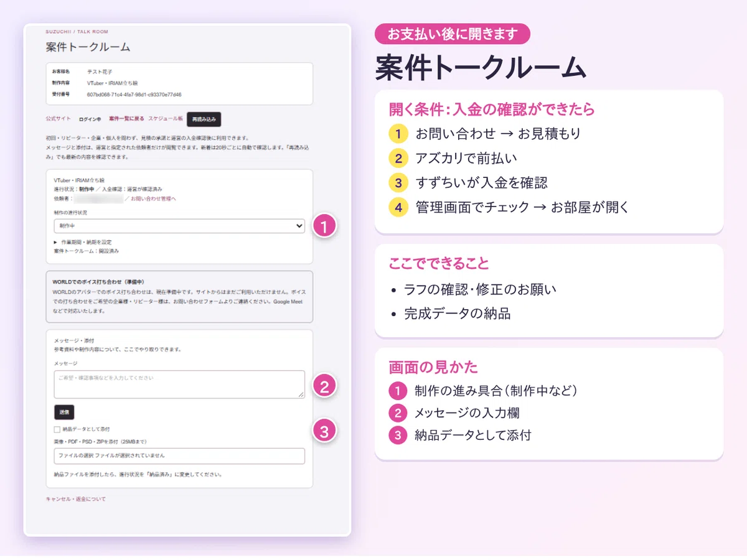Click the 画面の見かた heading
747x560 pixels.
coord(433,367)
